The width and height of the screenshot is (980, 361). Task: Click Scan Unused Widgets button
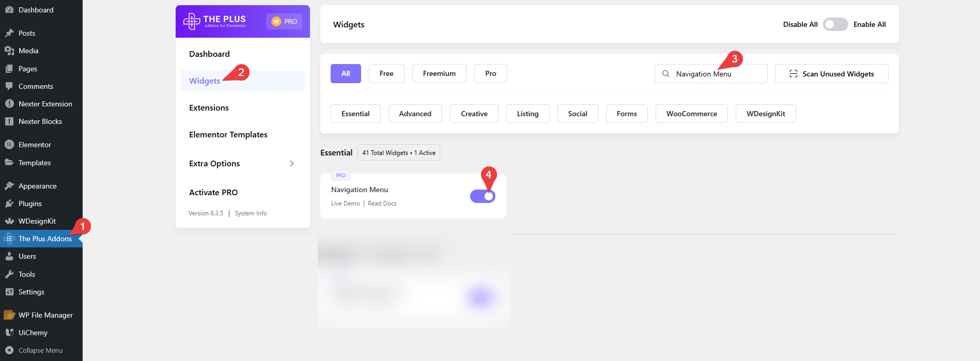(832, 73)
